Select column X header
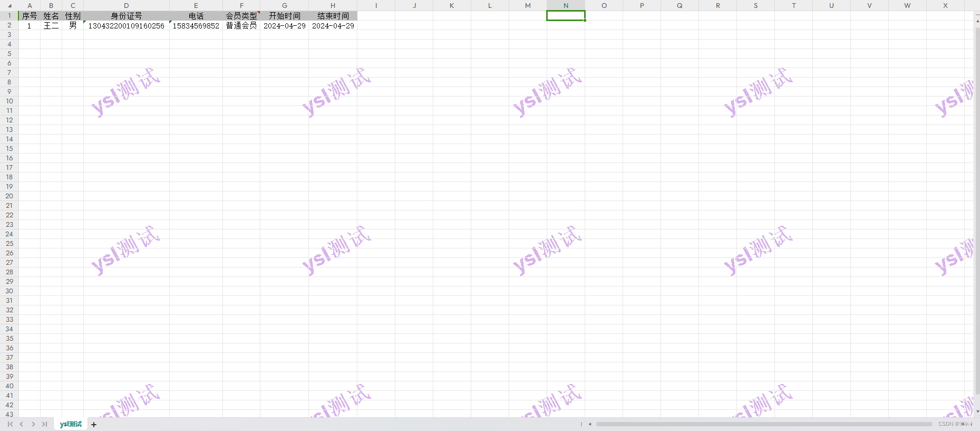The height and width of the screenshot is (431, 980). 946,5
